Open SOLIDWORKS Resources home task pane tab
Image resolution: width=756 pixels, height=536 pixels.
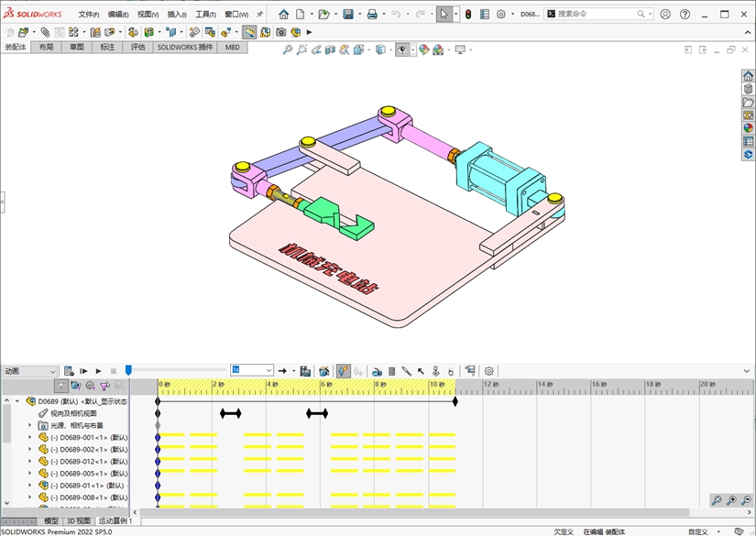[748, 76]
